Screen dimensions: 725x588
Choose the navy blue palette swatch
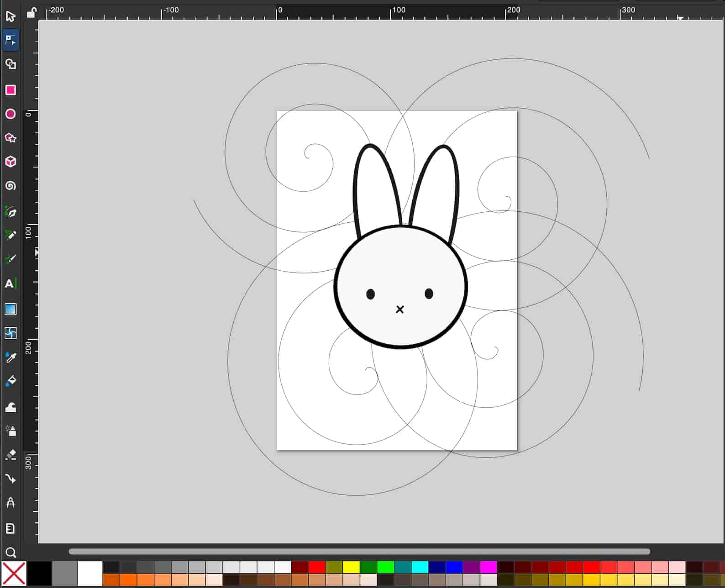[x=437, y=567]
